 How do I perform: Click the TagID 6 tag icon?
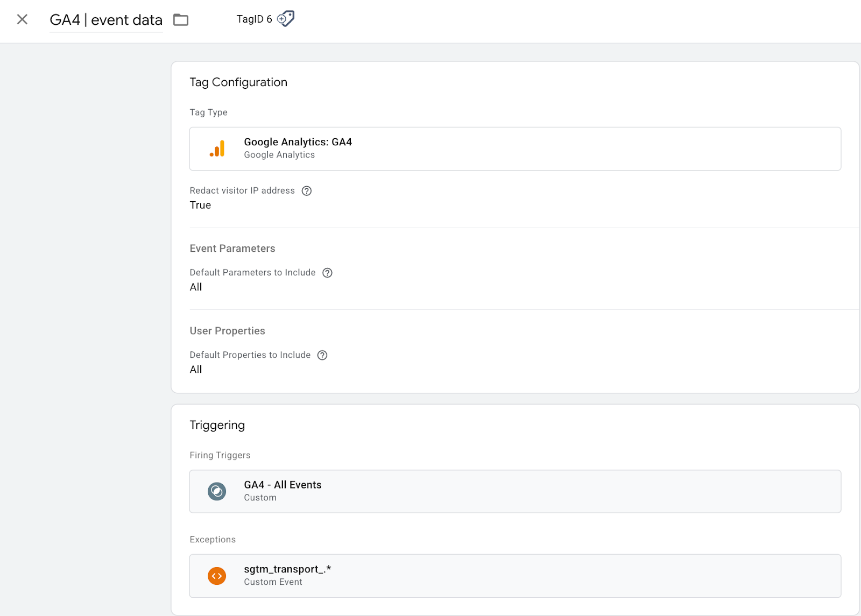pos(286,19)
